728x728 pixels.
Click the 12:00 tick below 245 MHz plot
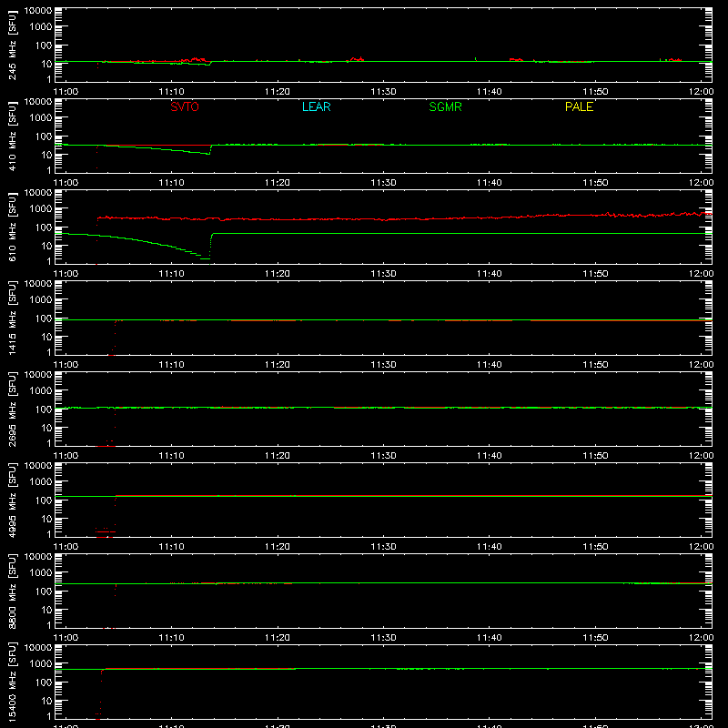pos(701,92)
